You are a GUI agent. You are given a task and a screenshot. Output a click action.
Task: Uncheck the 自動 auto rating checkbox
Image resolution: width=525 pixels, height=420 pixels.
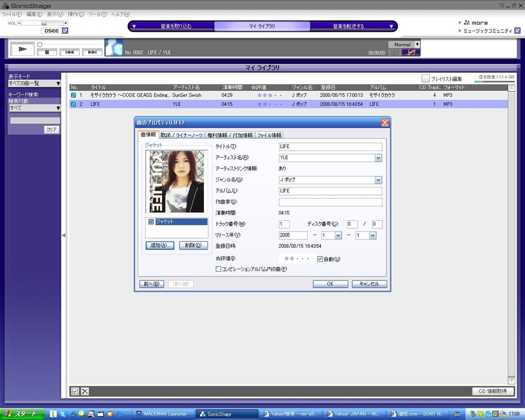tap(320, 259)
